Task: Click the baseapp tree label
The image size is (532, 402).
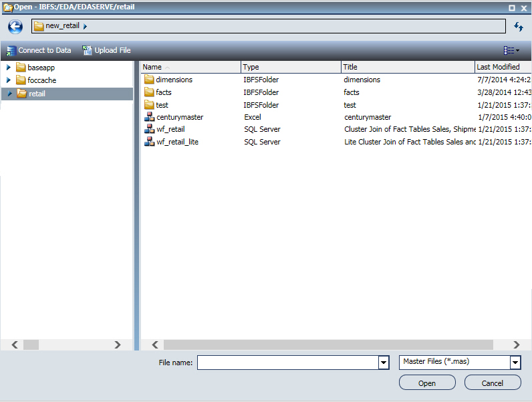Action: coord(41,68)
